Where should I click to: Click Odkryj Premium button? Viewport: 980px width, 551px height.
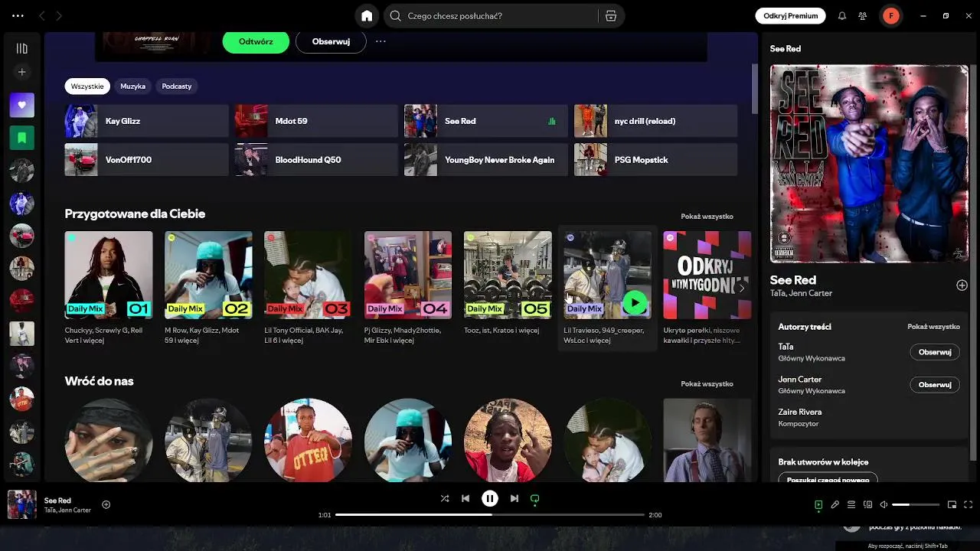click(x=791, y=16)
